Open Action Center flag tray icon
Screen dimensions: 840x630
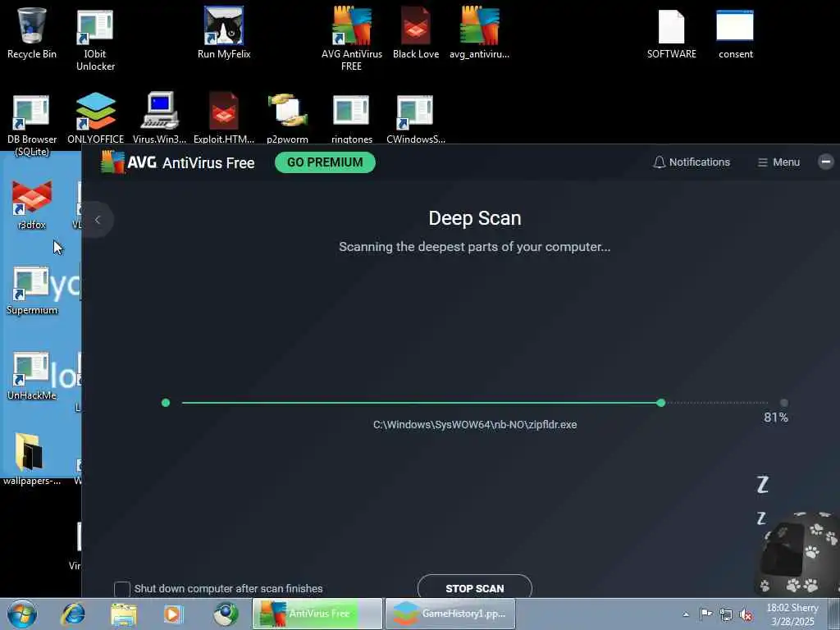point(706,614)
